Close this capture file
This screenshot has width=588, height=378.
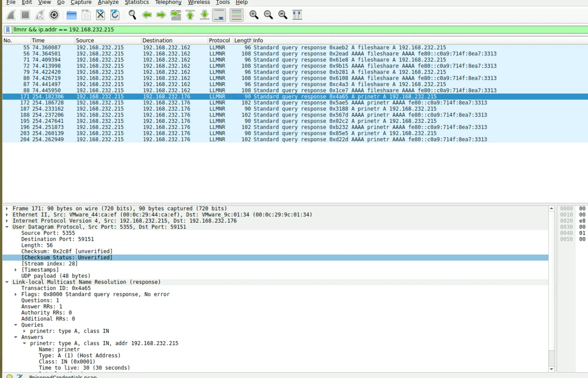click(100, 15)
